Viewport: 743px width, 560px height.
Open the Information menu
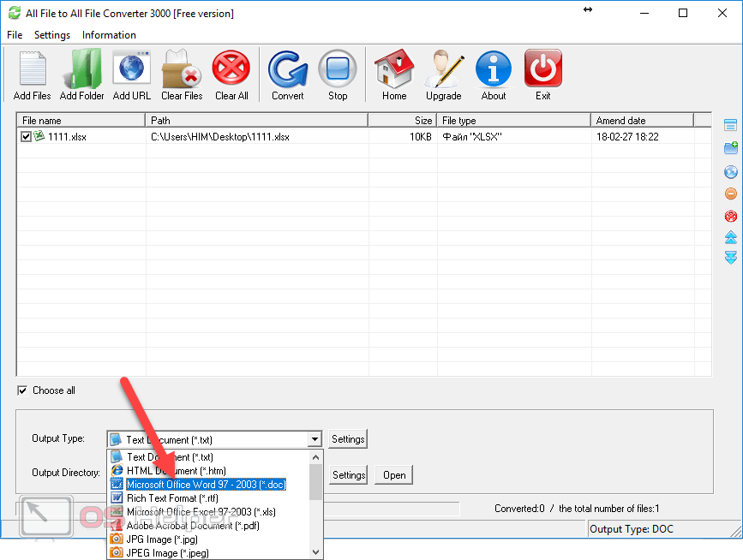coord(109,35)
